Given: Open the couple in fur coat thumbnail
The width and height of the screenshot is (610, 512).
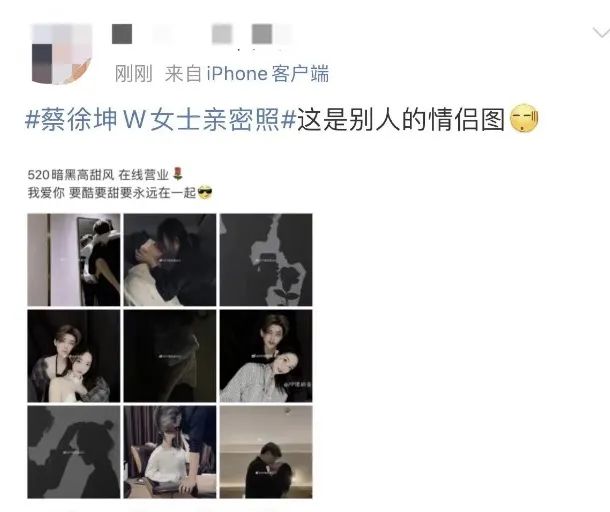Looking at the screenshot, I should [74, 356].
